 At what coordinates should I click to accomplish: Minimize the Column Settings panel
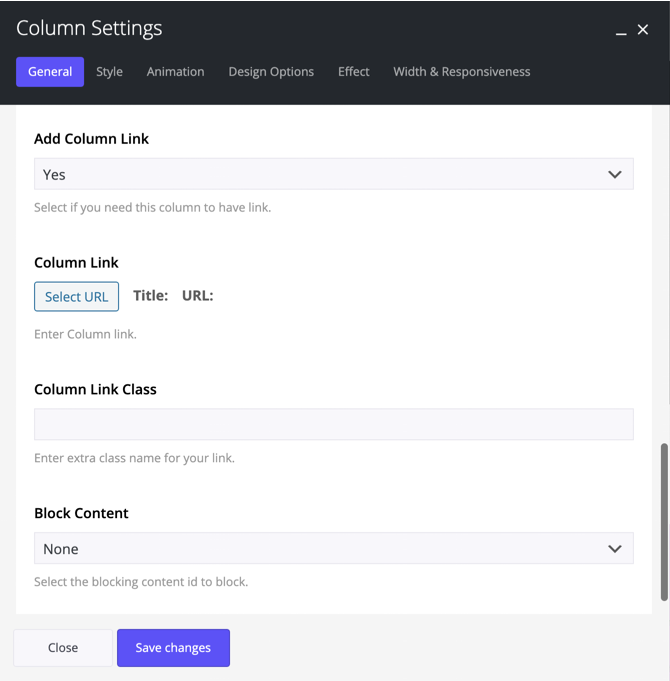click(621, 31)
